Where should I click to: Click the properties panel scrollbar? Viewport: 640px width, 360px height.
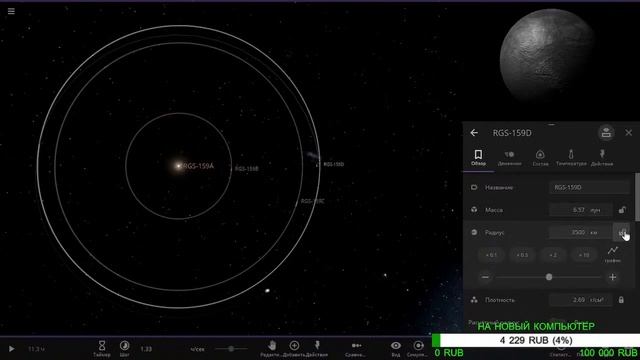click(x=638, y=197)
